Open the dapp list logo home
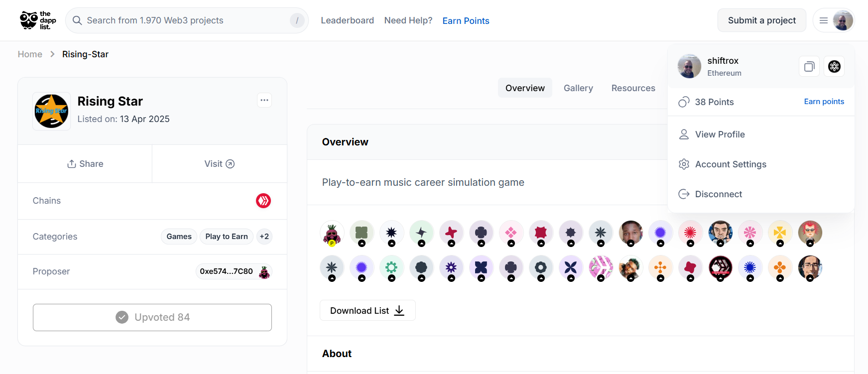This screenshot has height=374, width=868. tap(38, 20)
